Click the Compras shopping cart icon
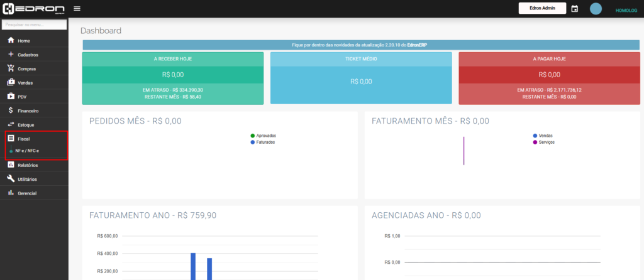Image resolution: width=644 pixels, height=280 pixels. coord(11,68)
